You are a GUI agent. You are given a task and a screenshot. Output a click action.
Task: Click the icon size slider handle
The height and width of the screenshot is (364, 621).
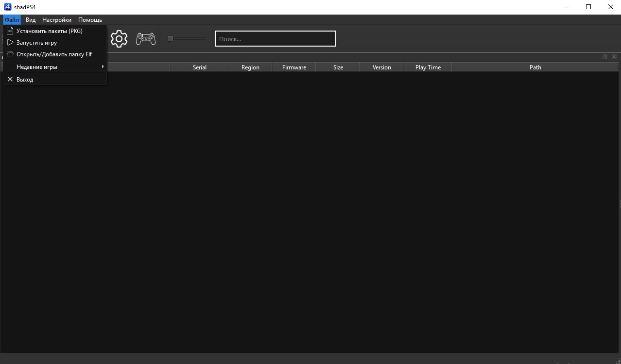click(x=170, y=39)
